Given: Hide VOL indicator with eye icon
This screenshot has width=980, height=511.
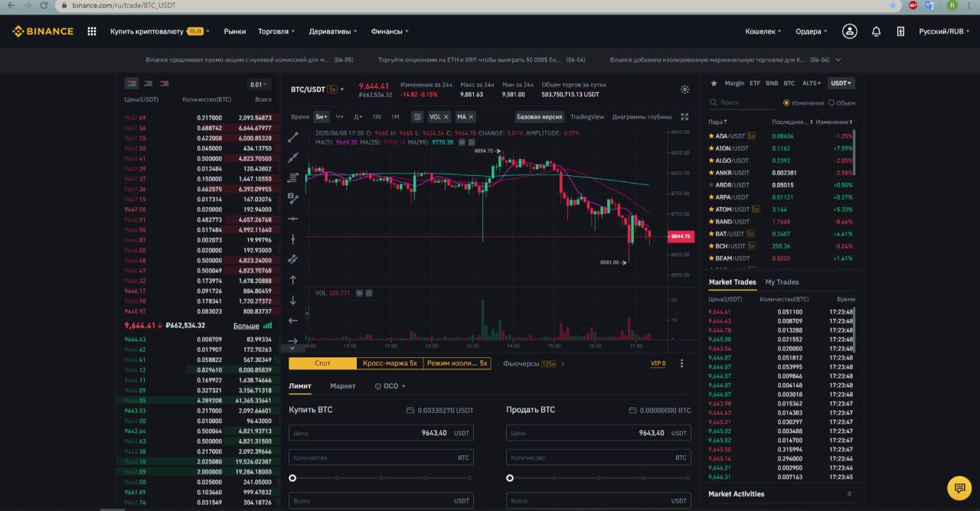Looking at the screenshot, I should (x=358, y=293).
